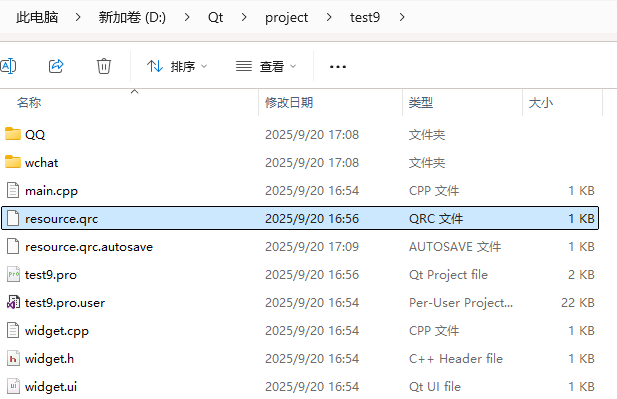
Task: Select the wchat folder name
Action: [x=41, y=163]
